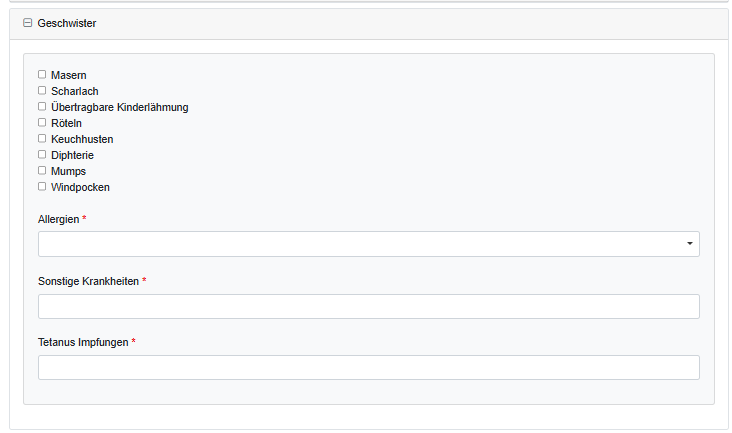Enable the Mumps checkbox

[42, 170]
